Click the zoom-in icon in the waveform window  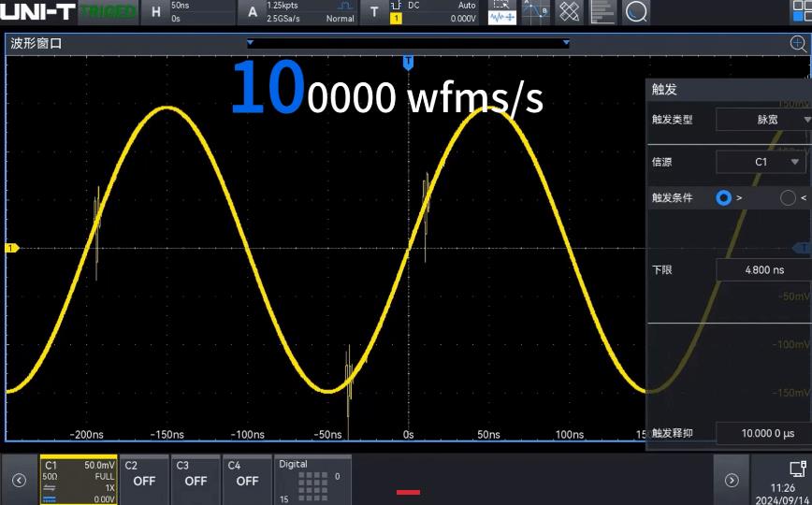pos(798,43)
